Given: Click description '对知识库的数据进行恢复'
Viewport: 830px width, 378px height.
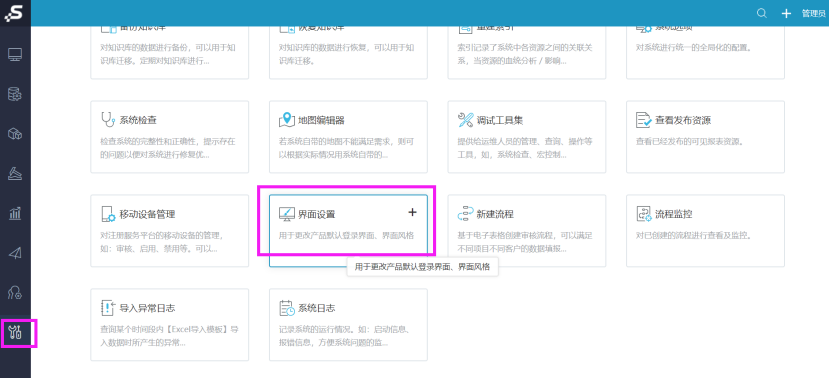Looking at the screenshot, I should pos(346,54).
